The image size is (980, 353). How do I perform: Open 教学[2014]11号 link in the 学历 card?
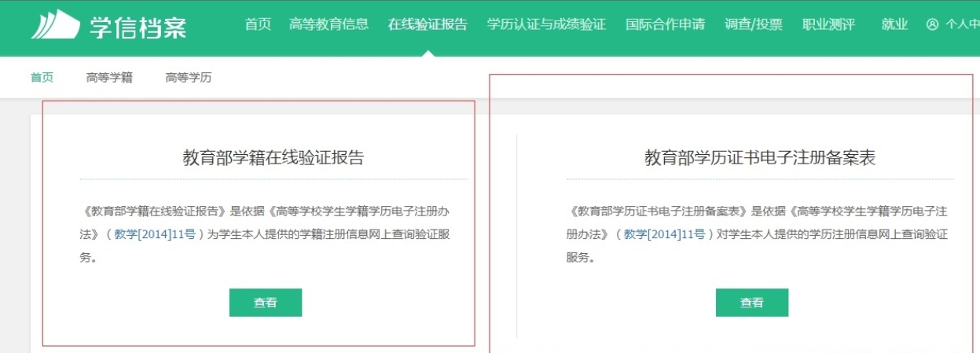[664, 233]
